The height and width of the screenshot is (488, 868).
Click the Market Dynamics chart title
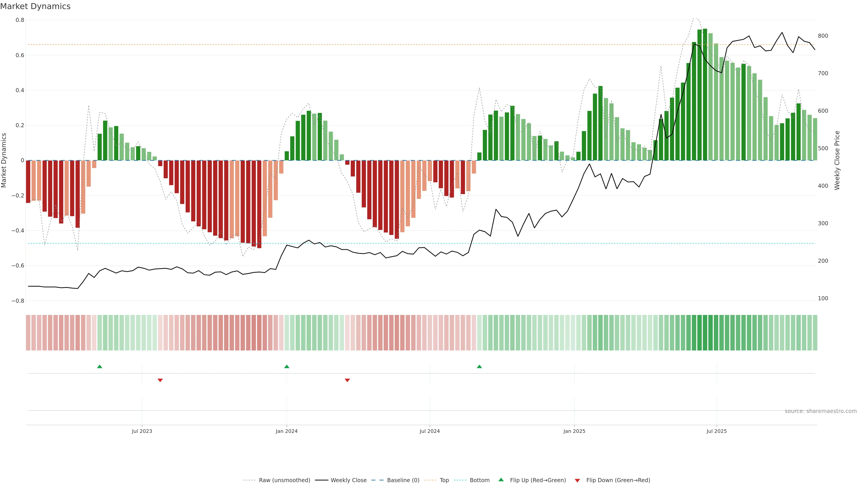point(35,6)
